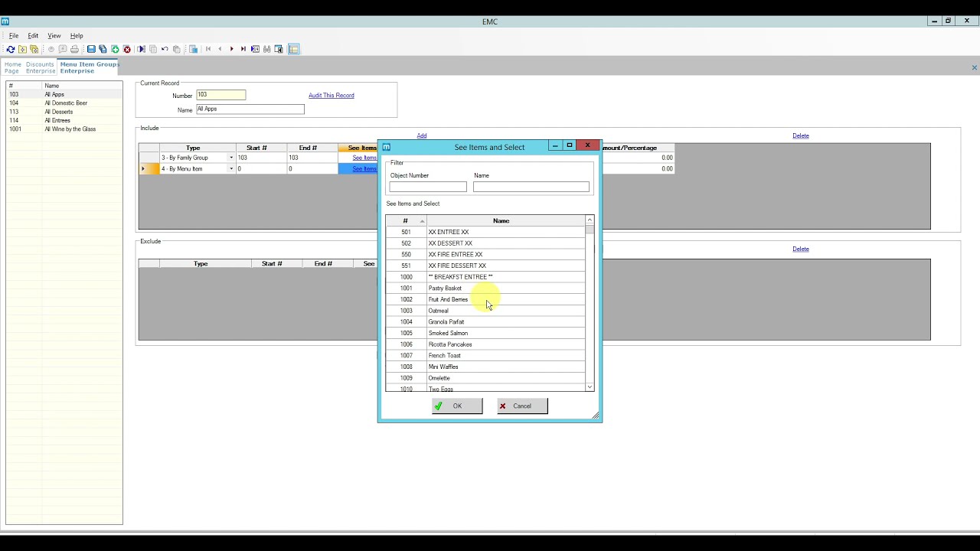Toggle the table view toolbar icon
This screenshot has width=980, height=551.
click(x=294, y=49)
